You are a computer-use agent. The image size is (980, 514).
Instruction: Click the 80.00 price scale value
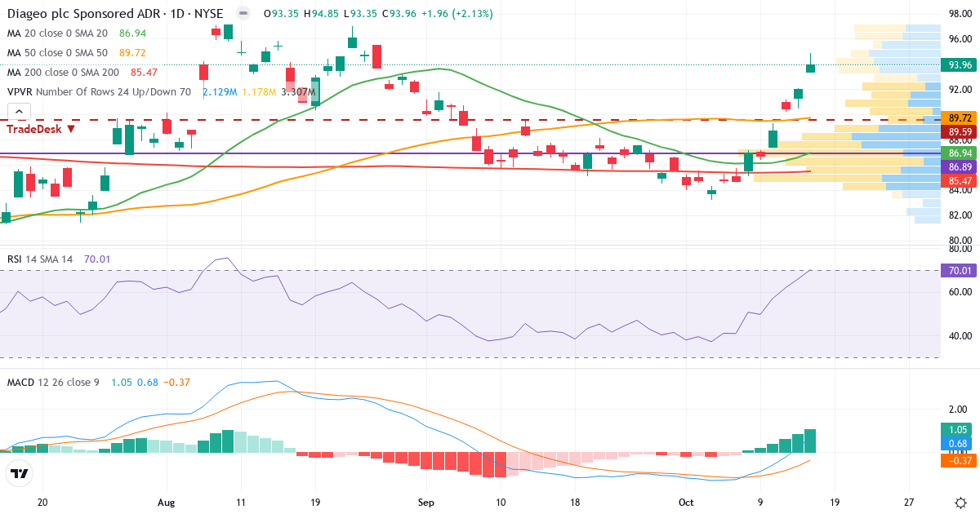tap(960, 241)
